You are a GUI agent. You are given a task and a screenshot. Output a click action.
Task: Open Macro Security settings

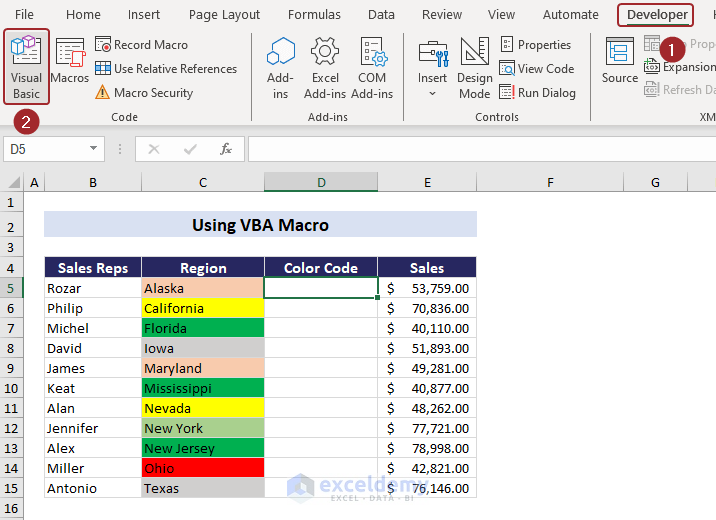(x=144, y=93)
